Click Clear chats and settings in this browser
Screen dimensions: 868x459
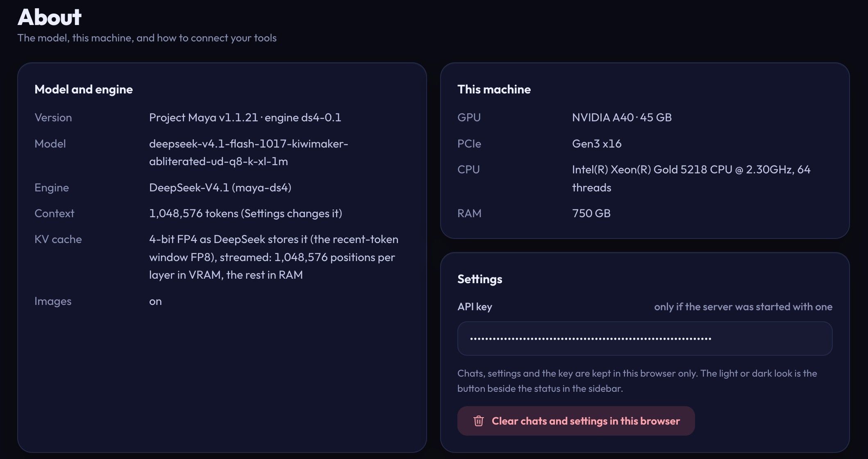tap(576, 421)
